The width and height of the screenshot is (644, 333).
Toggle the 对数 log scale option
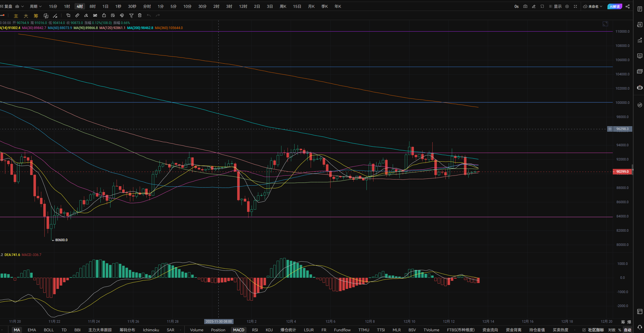tap(612, 330)
